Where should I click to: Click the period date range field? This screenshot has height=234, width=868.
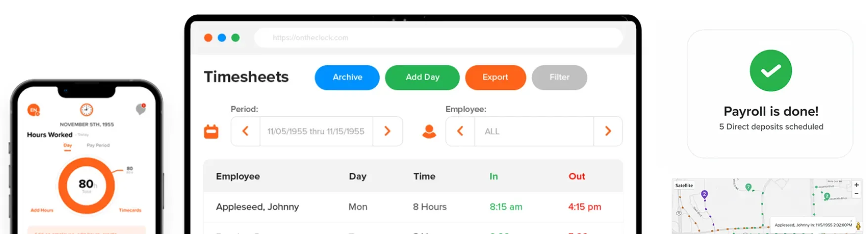click(316, 131)
